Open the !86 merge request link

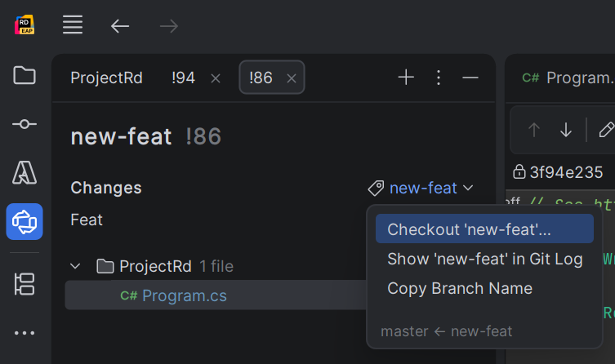point(203,136)
